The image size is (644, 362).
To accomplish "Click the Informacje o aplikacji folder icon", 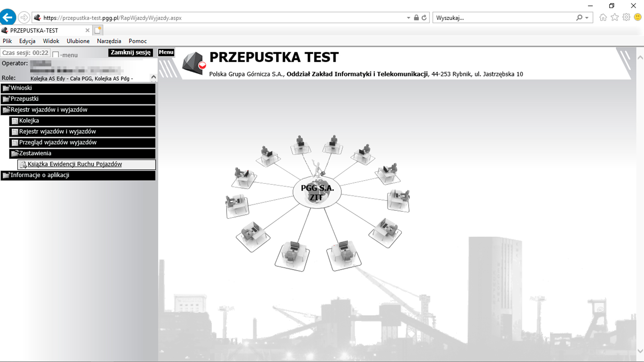I will point(6,175).
